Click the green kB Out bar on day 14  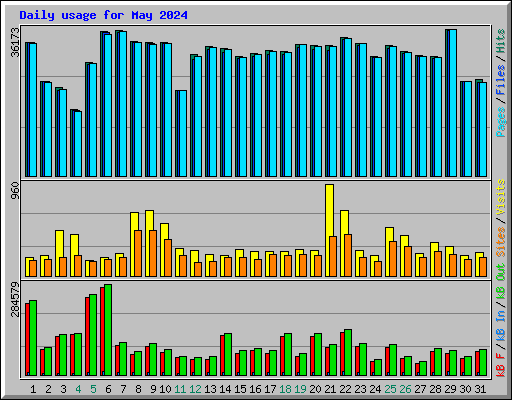228,354
